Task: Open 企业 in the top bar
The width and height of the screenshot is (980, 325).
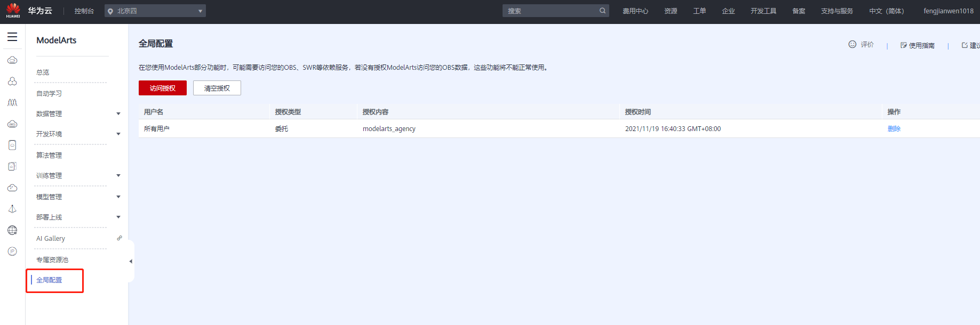Action: pyautogui.click(x=728, y=11)
